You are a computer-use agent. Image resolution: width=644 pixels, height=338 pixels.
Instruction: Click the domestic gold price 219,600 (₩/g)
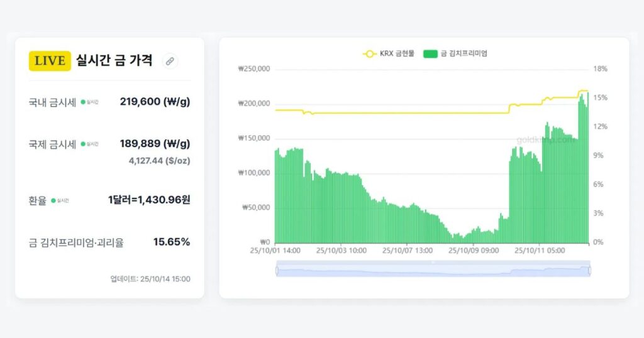(155, 102)
